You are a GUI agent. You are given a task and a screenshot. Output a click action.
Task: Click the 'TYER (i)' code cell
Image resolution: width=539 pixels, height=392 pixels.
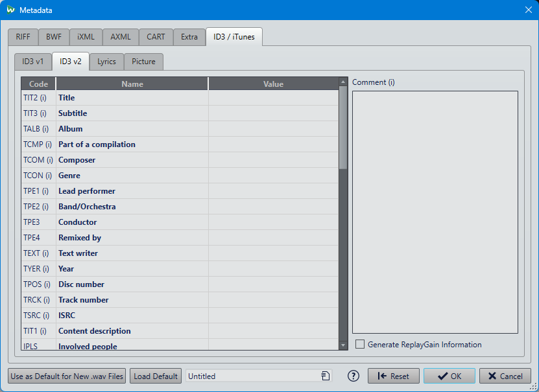tap(38, 269)
